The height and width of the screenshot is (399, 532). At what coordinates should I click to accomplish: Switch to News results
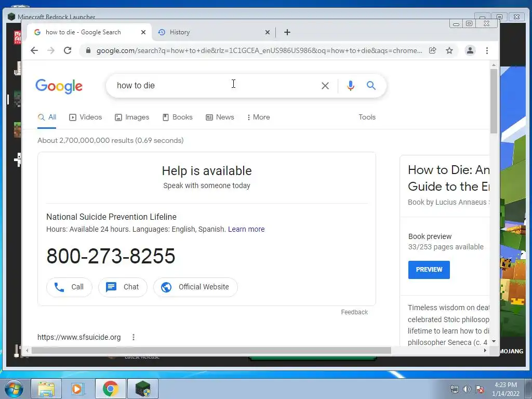pyautogui.click(x=220, y=117)
